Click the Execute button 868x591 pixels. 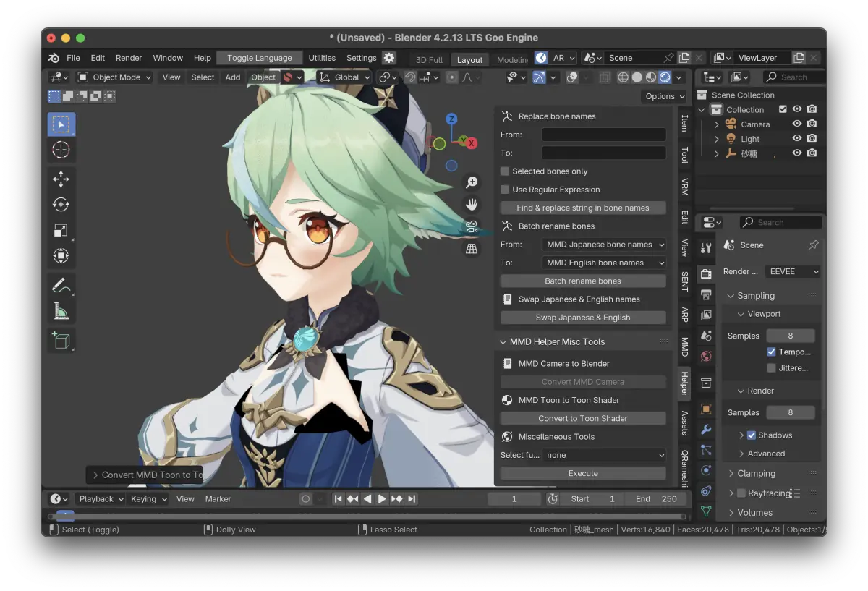pos(583,473)
